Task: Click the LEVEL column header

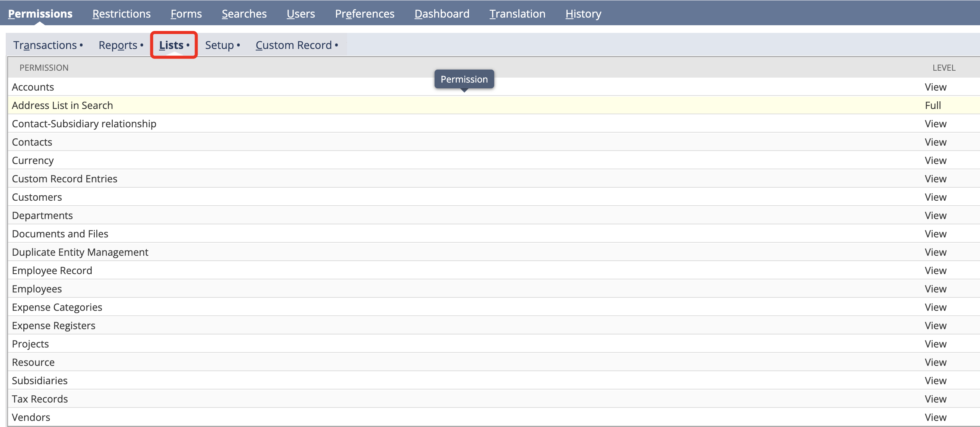Action: tap(943, 68)
